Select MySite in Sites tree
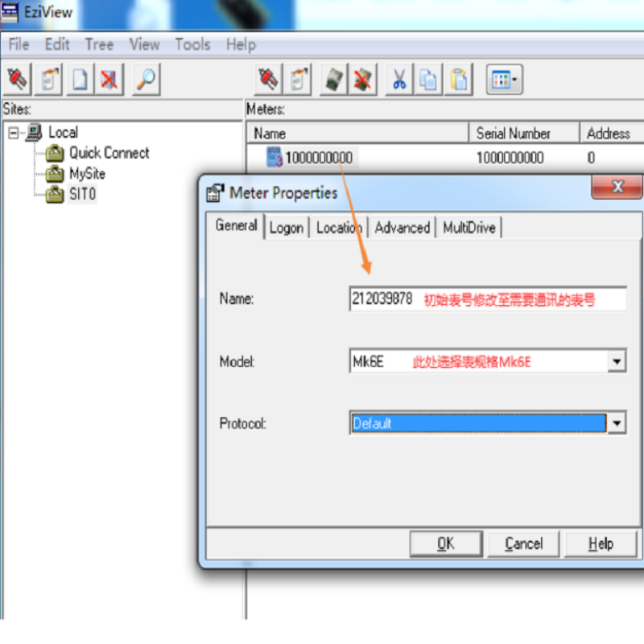644x644 pixels. pyautogui.click(x=87, y=173)
